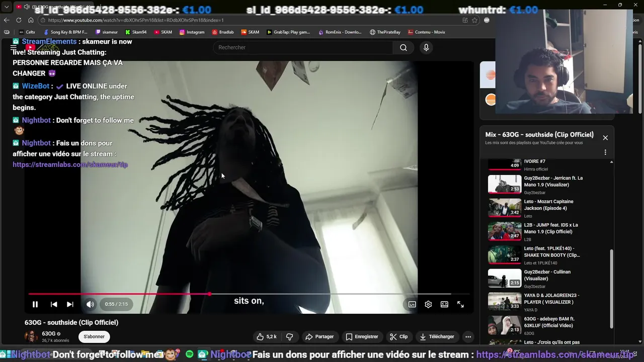Switch to theater mode
Screen dimensions: 644x362
pos(444,304)
